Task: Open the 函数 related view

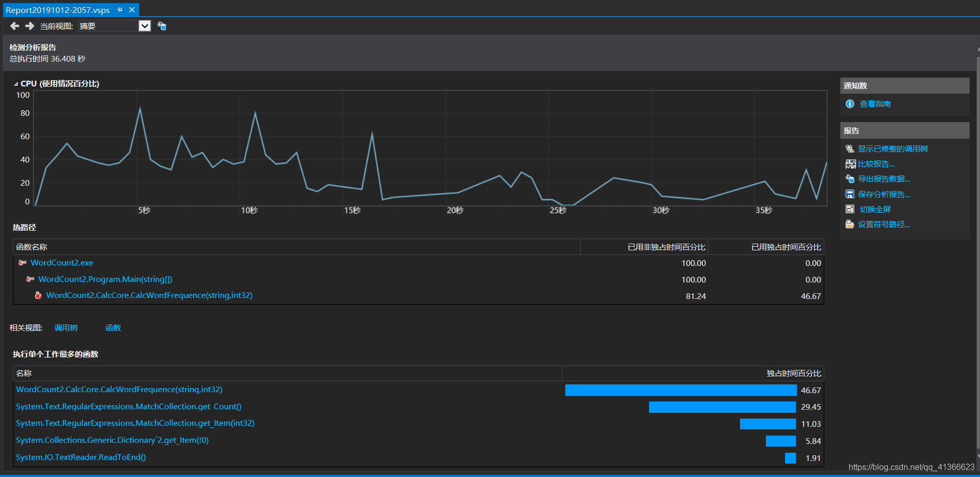Action: click(113, 328)
